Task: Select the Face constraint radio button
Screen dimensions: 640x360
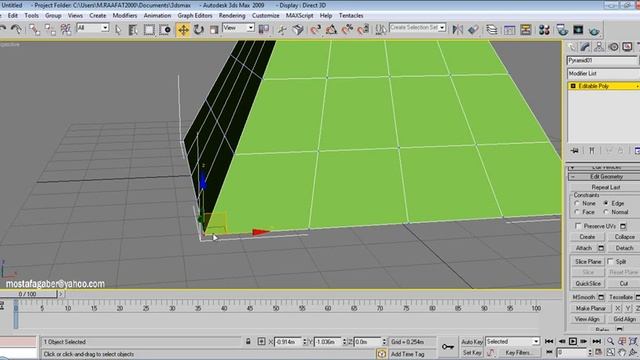Action: coord(577,212)
